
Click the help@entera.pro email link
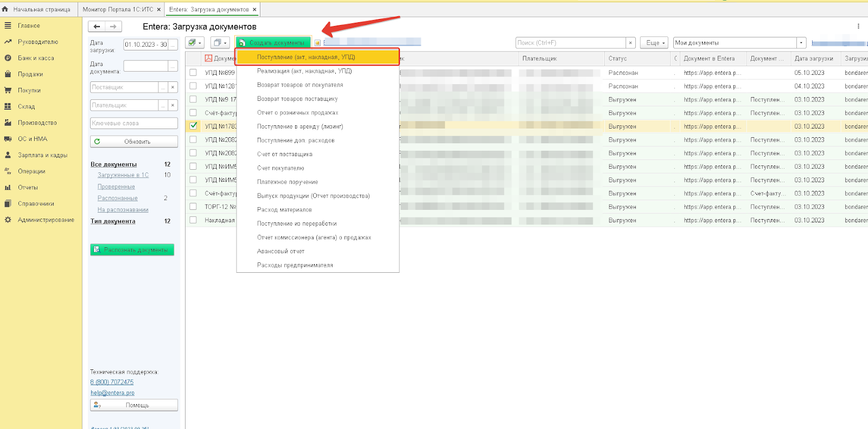tap(112, 393)
